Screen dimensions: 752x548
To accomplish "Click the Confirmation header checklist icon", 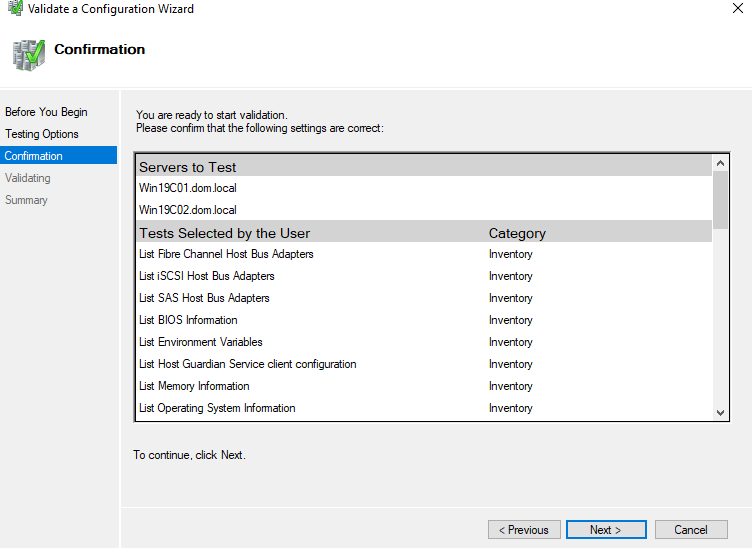I will pos(29,55).
